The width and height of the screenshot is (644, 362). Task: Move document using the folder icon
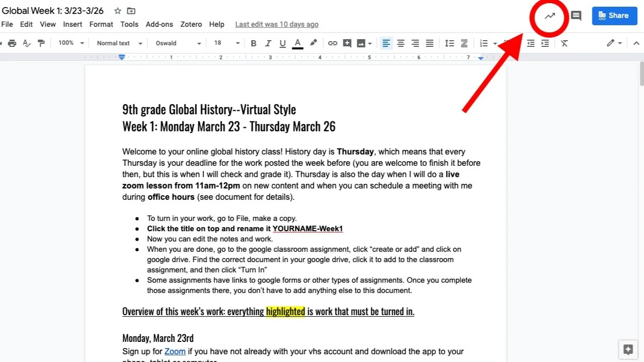tap(131, 11)
